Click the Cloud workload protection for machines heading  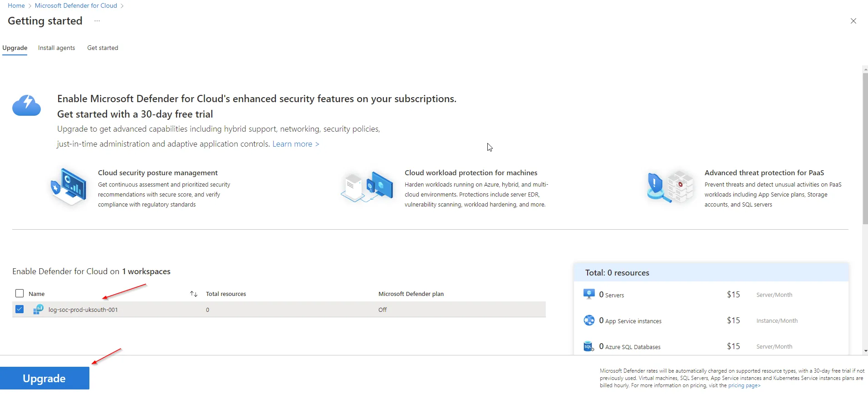[x=471, y=173]
